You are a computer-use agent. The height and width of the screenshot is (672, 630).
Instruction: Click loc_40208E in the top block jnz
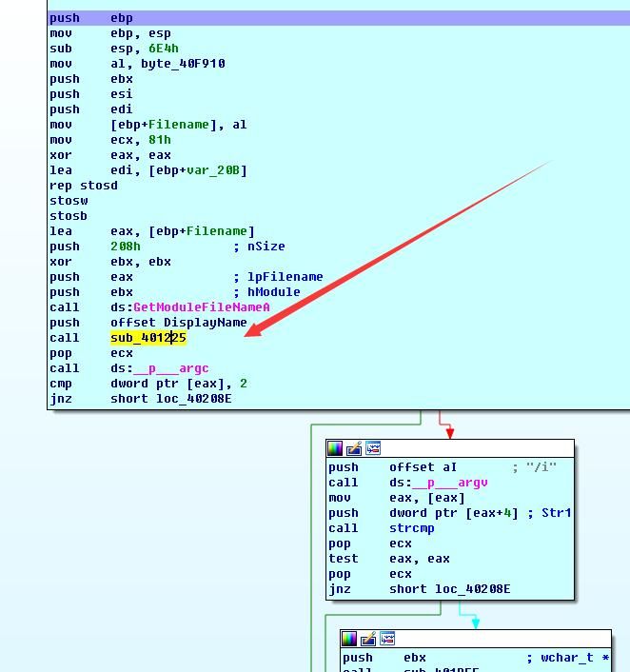click(194, 399)
